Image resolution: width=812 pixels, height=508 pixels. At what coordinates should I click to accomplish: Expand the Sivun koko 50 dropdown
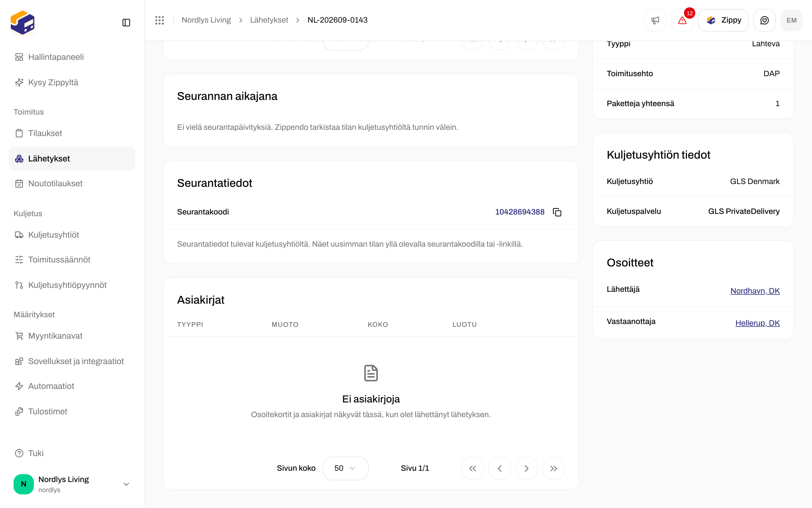pyautogui.click(x=345, y=468)
